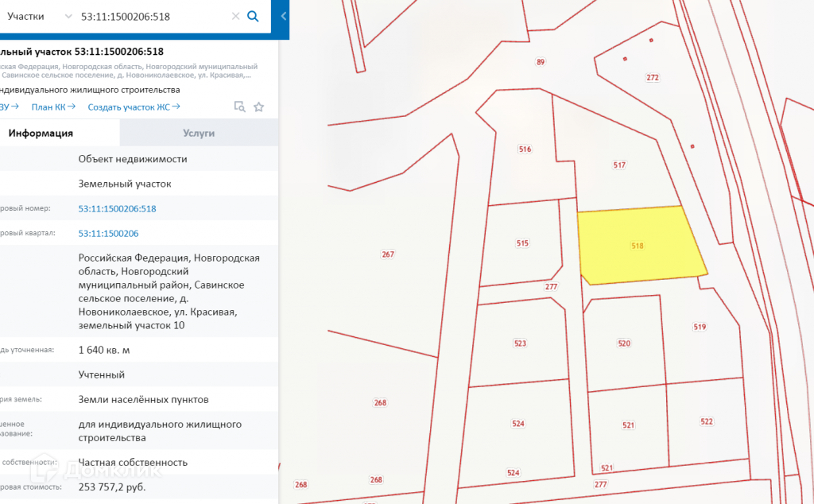Click the blue search magnifier icon
The width and height of the screenshot is (814, 504).
[253, 16]
